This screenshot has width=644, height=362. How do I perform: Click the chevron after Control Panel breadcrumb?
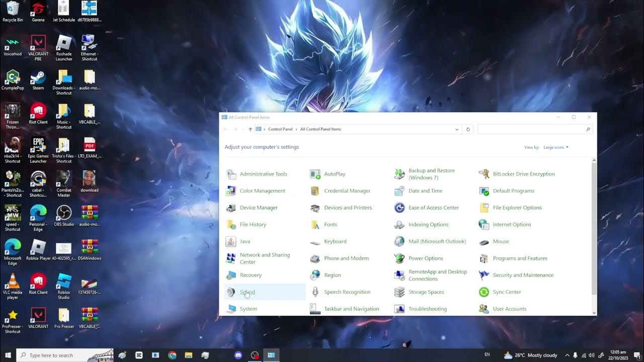(296, 129)
